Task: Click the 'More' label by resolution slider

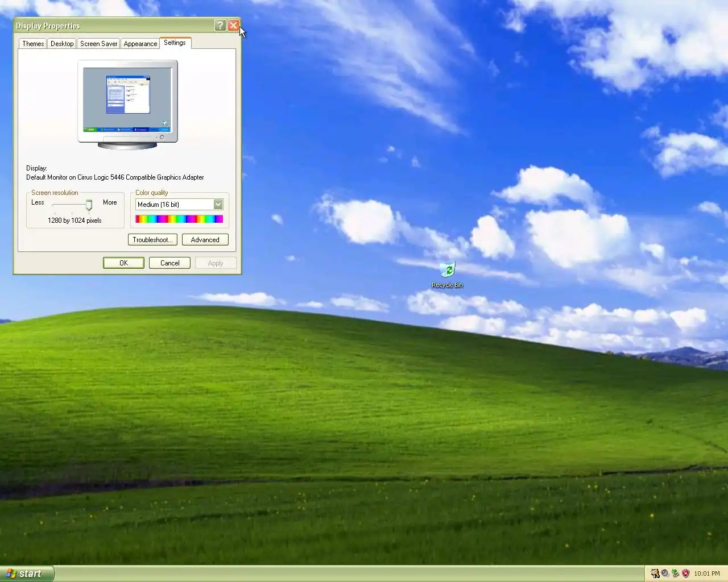Action: click(x=110, y=202)
